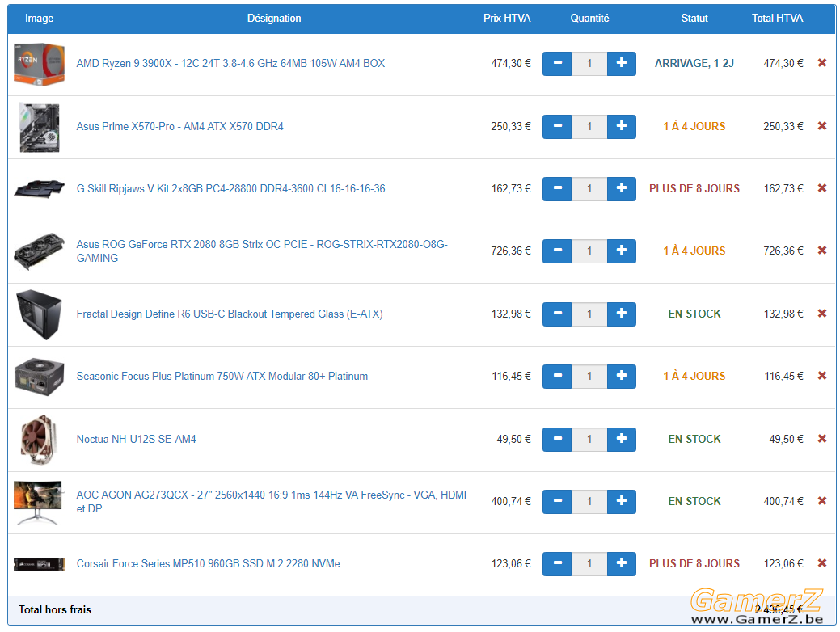840x632 pixels.
Task: Remove AMD Ryzen 9 3900X from cart
Action: [821, 63]
